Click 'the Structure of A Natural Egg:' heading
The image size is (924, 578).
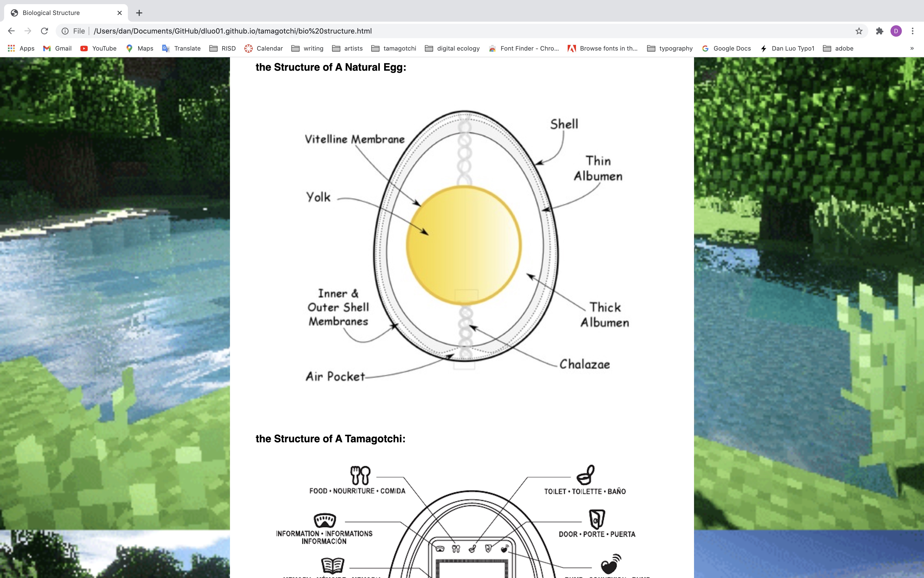click(331, 67)
